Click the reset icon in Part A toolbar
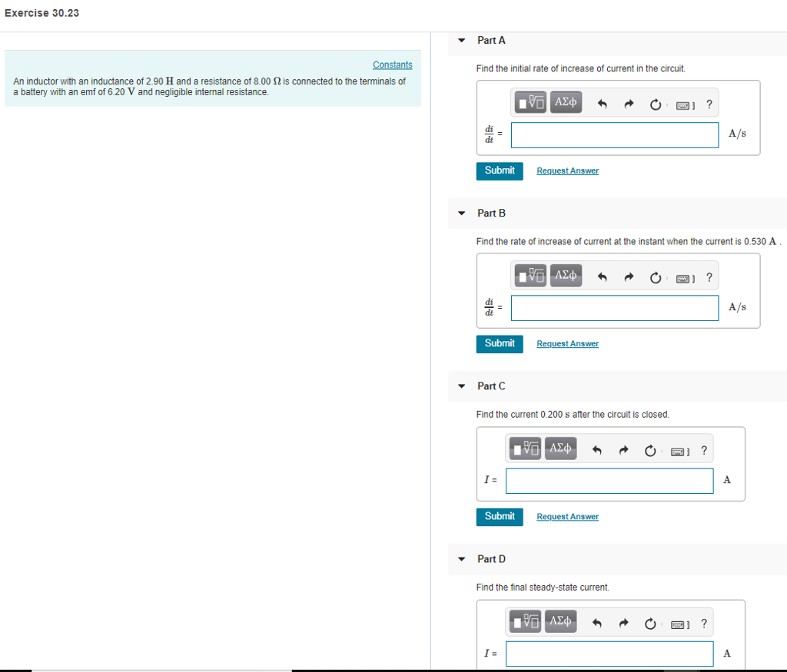Image resolution: width=787 pixels, height=672 pixels. click(x=656, y=104)
